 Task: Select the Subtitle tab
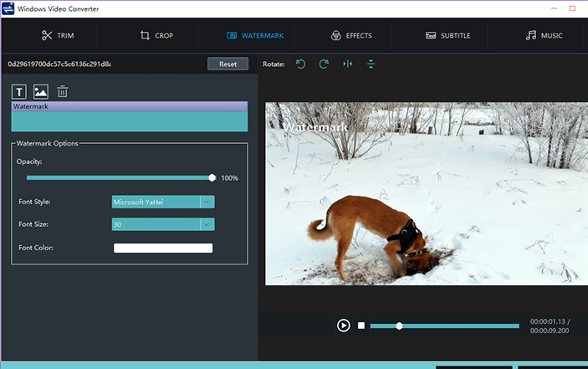coord(447,36)
